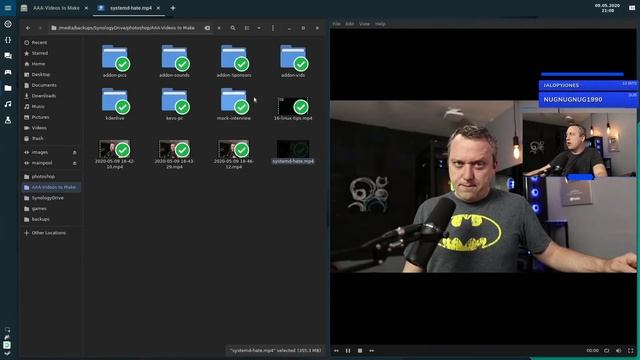Open the gamepad icon in the dock
The image size is (640, 360).
tap(8, 72)
